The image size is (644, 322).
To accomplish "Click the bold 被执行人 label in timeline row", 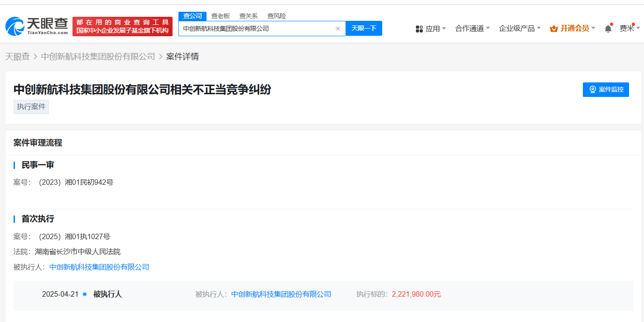I will pyautogui.click(x=107, y=294).
